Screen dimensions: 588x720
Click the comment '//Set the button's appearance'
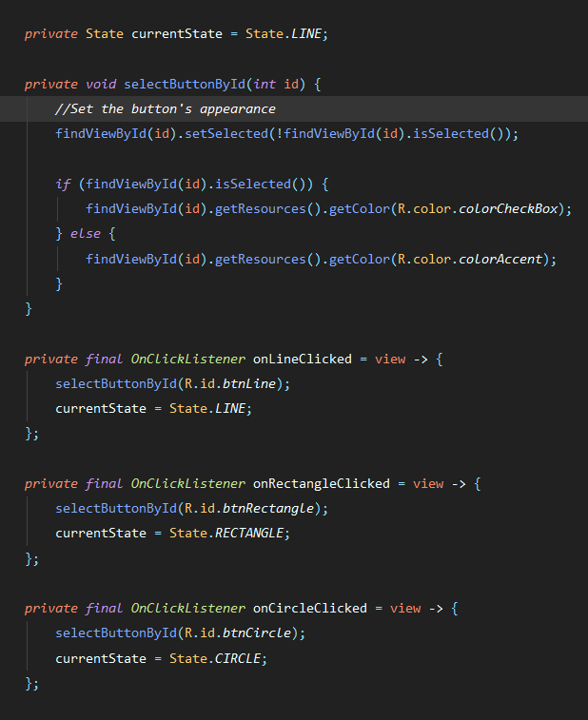pyautogui.click(x=166, y=109)
